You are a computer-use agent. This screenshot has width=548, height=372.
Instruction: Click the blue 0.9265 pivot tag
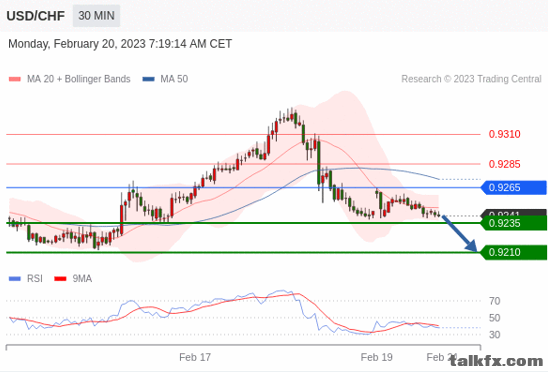pos(514,188)
